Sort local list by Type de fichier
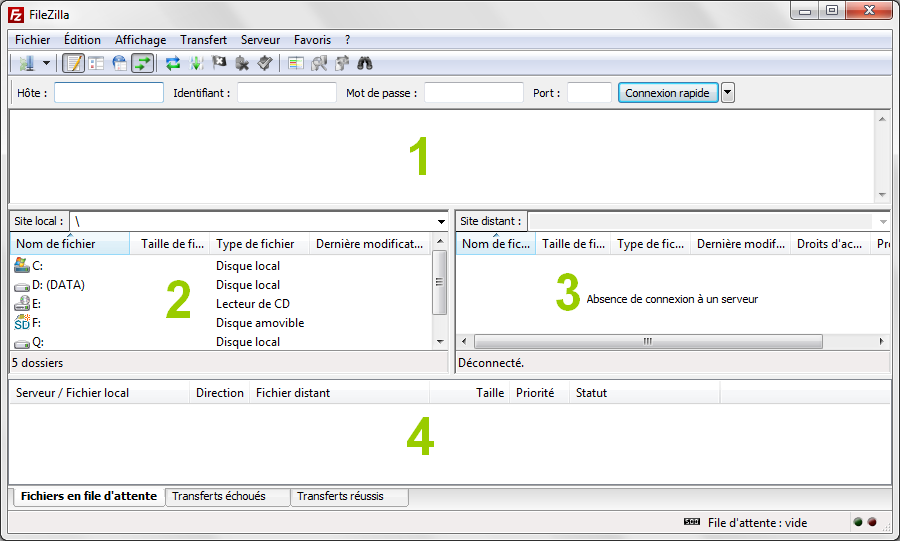The height and width of the screenshot is (541, 900). (x=259, y=244)
